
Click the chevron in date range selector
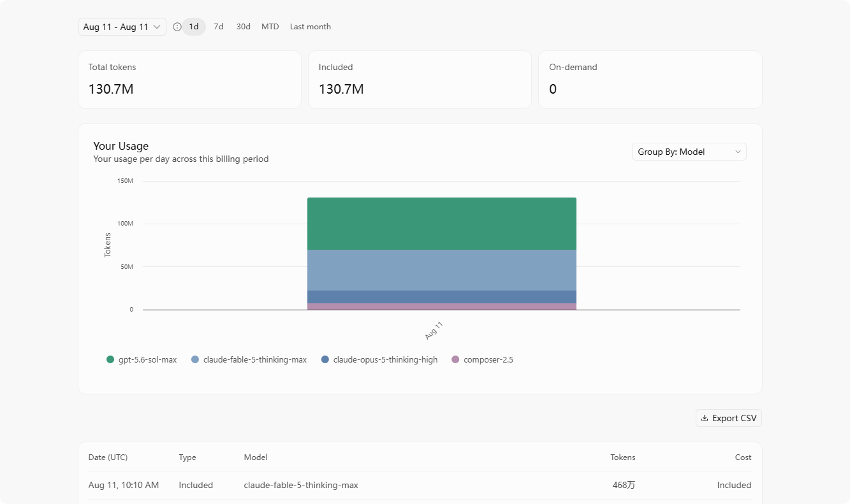157,27
